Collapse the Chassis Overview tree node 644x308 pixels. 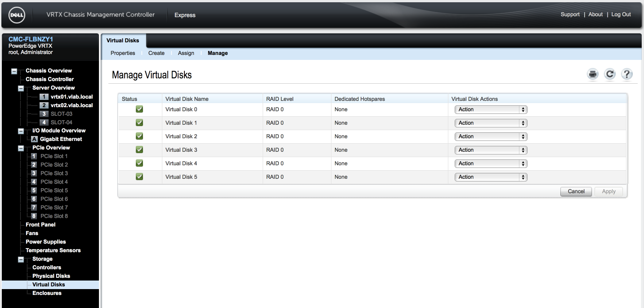[x=14, y=71]
